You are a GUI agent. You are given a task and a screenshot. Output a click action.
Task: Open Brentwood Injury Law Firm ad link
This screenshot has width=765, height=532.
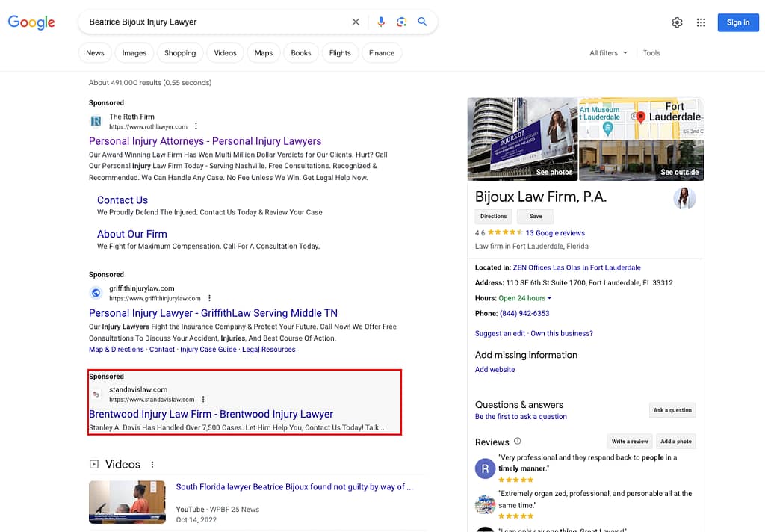click(211, 414)
